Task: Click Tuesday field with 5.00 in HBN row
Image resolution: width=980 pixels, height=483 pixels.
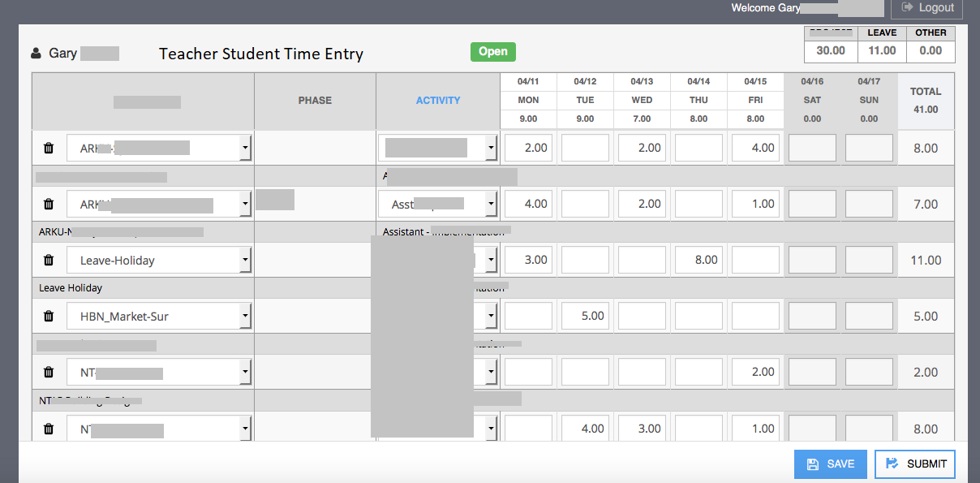Action: pos(585,317)
